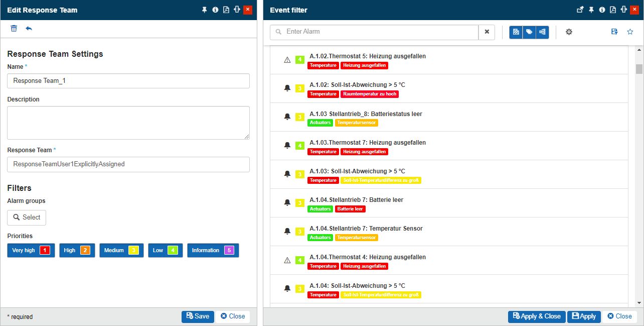
Task: Toggle the tag view button in Event filter
Action: [529, 32]
